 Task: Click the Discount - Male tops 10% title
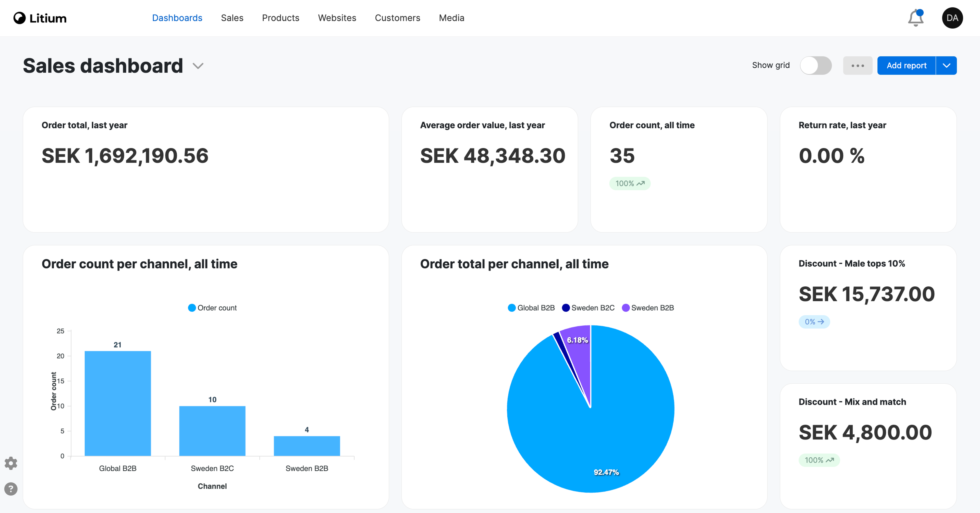click(x=852, y=263)
